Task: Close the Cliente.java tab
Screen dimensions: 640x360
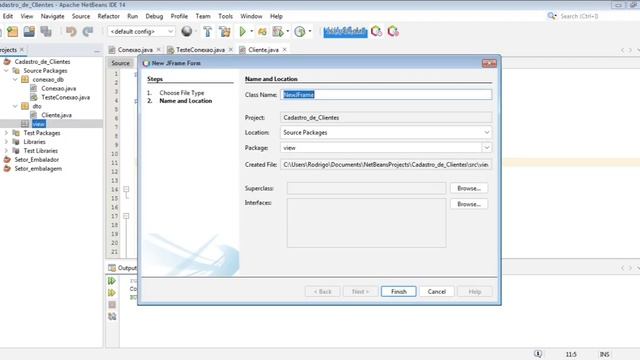Action: [284, 50]
